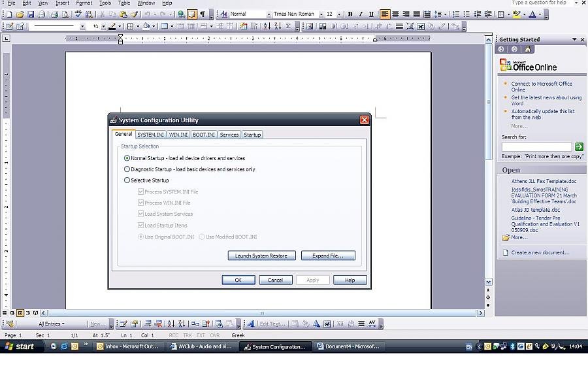Create a new blank document in Word toolbar

coord(9,14)
